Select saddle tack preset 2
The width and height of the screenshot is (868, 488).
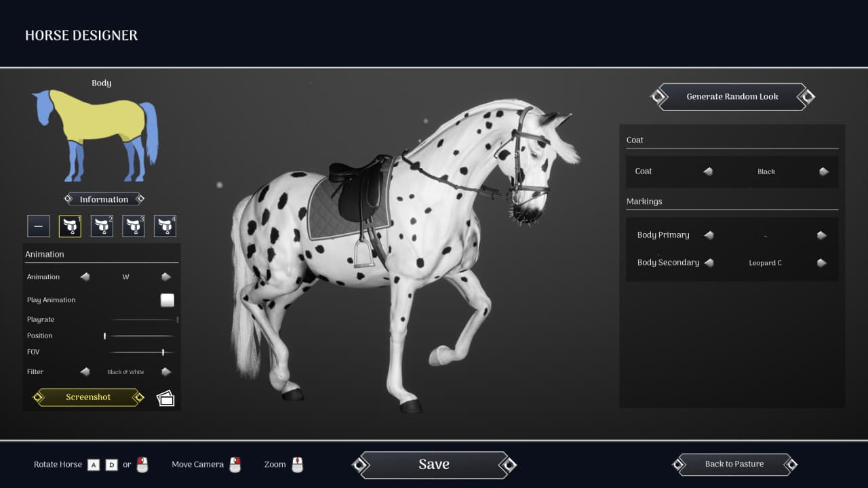click(102, 226)
